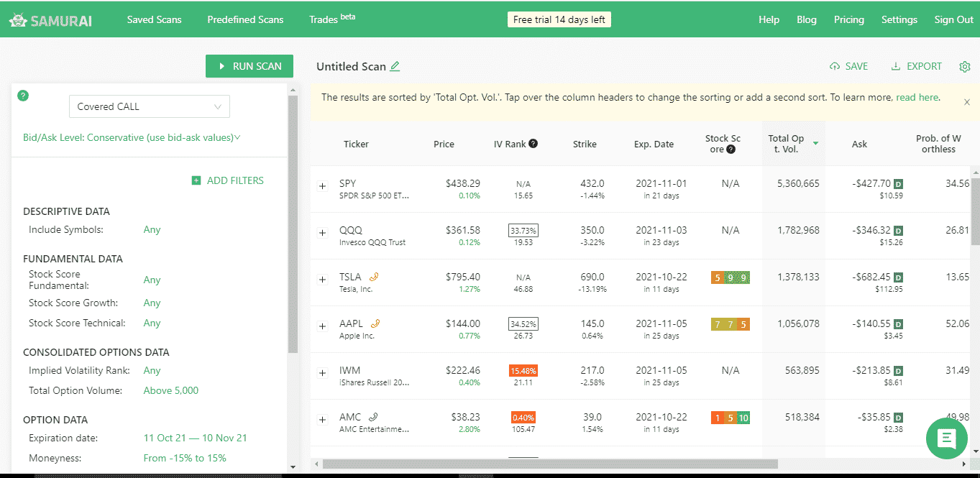Image resolution: width=980 pixels, height=478 pixels.
Task: Open the read here link
Action: click(x=917, y=96)
